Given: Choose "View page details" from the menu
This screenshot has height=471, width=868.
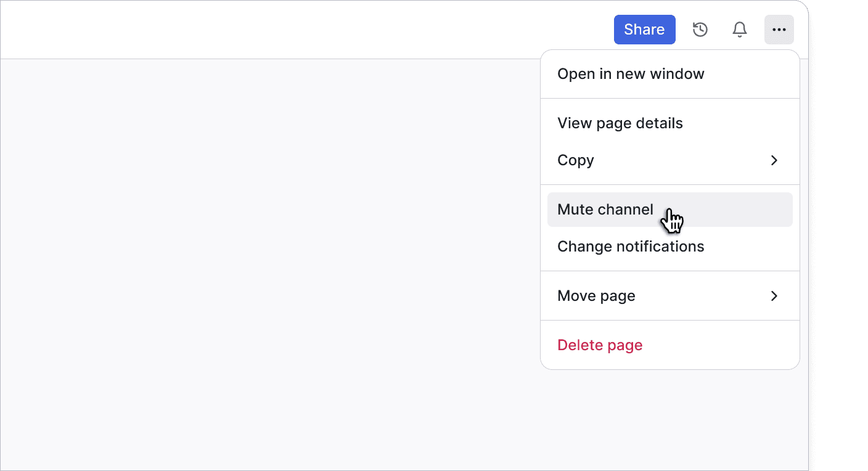Looking at the screenshot, I should tap(620, 123).
